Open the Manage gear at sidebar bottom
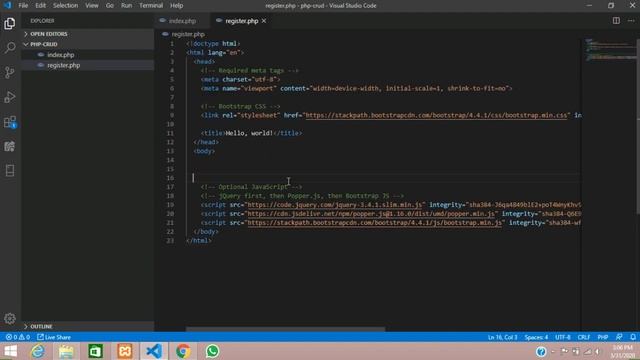The height and width of the screenshot is (360, 640). (x=10, y=318)
